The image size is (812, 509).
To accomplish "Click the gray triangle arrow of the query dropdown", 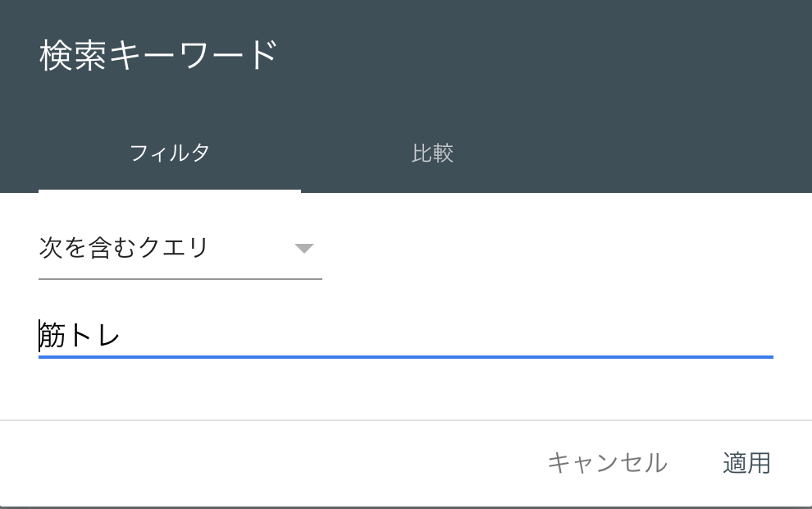I will [304, 249].
